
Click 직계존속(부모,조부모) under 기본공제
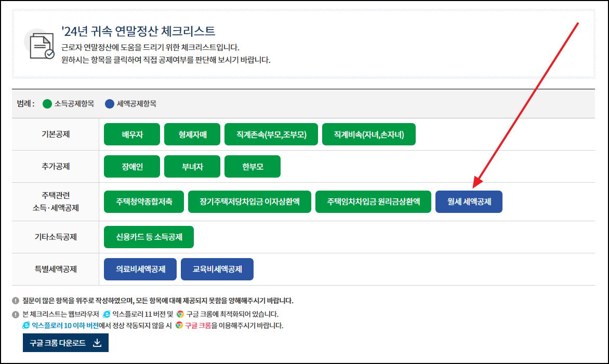(x=271, y=134)
